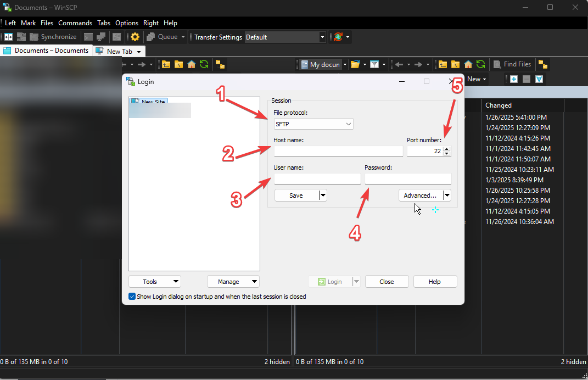
Task: Click the Host name input field
Action: pos(338,151)
